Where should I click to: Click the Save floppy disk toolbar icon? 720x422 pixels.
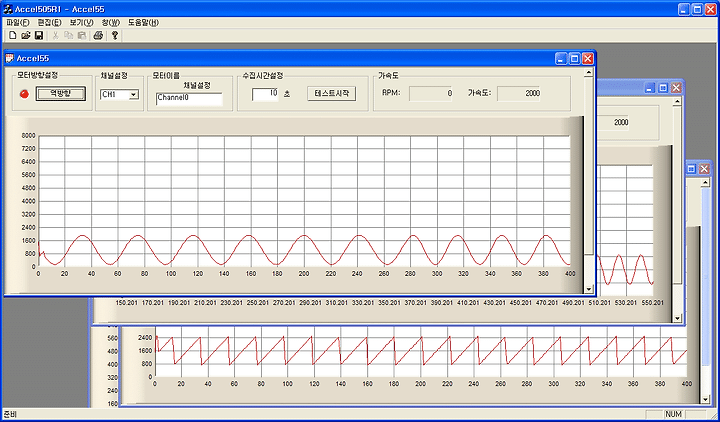coord(39,35)
